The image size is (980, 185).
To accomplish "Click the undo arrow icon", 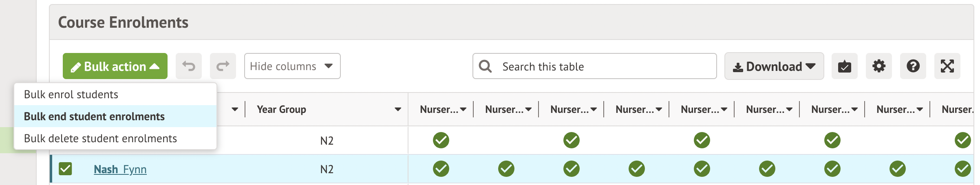I will (x=188, y=66).
